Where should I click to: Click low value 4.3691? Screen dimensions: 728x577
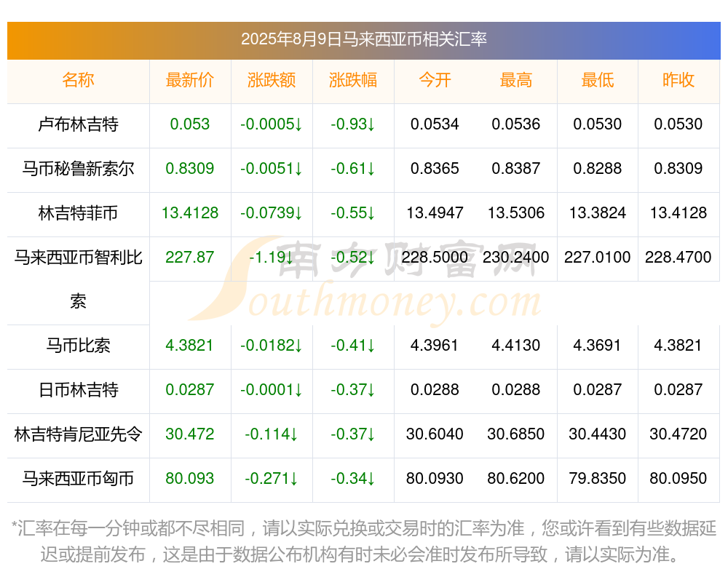tap(598, 346)
